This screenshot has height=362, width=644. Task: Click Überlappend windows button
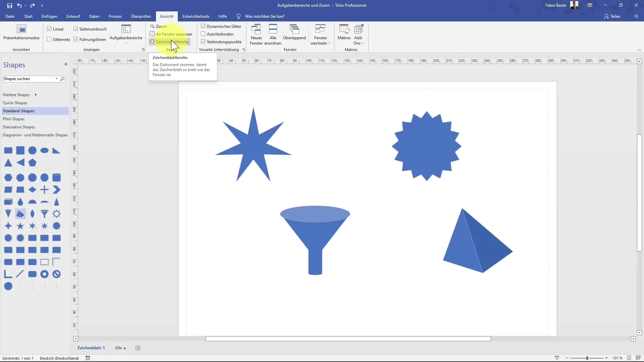(294, 32)
